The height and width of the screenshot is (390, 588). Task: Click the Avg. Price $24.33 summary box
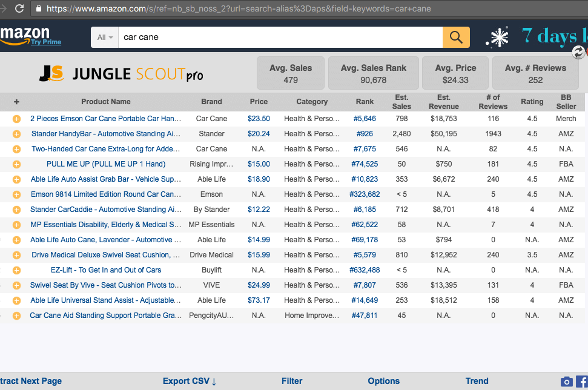(455, 73)
